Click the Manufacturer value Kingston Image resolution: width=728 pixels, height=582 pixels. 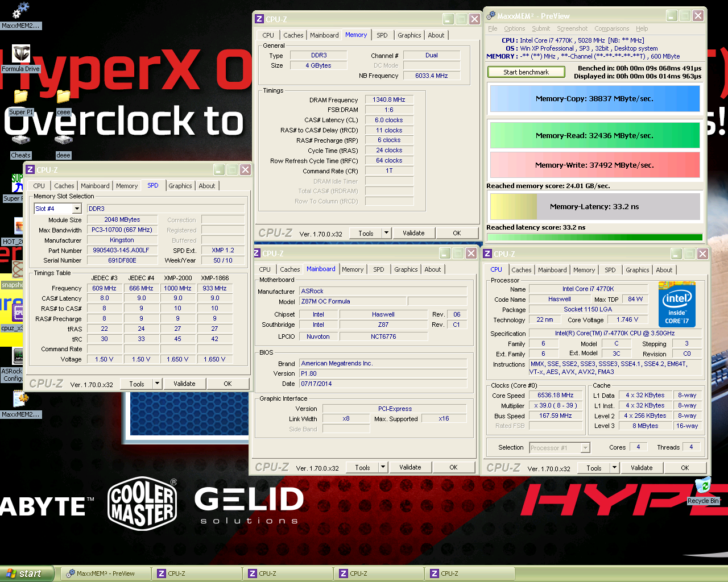[x=122, y=240]
